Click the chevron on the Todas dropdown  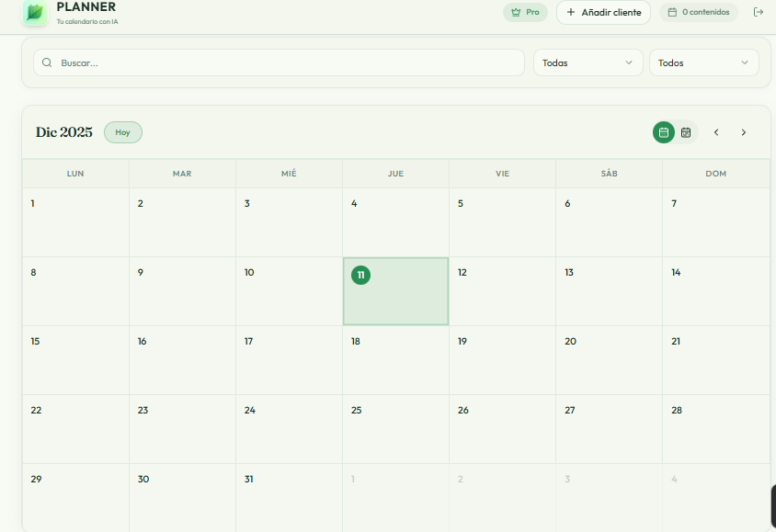[629, 62]
